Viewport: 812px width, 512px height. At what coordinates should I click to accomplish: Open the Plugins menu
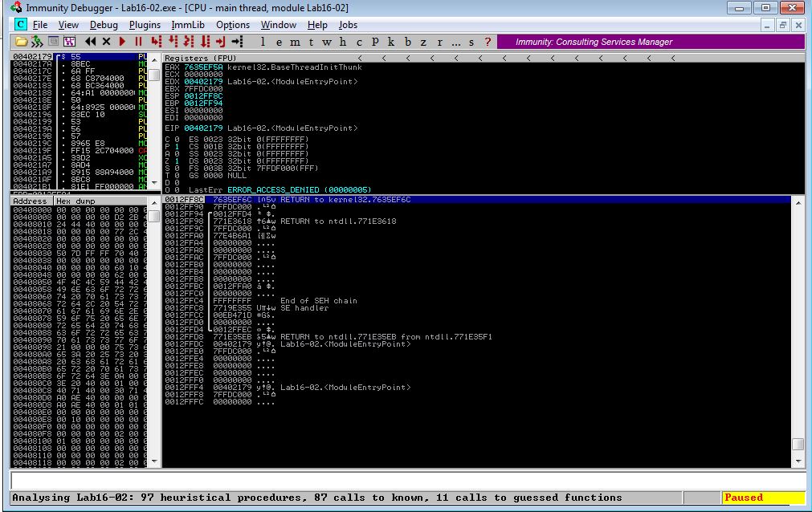pyautogui.click(x=145, y=25)
